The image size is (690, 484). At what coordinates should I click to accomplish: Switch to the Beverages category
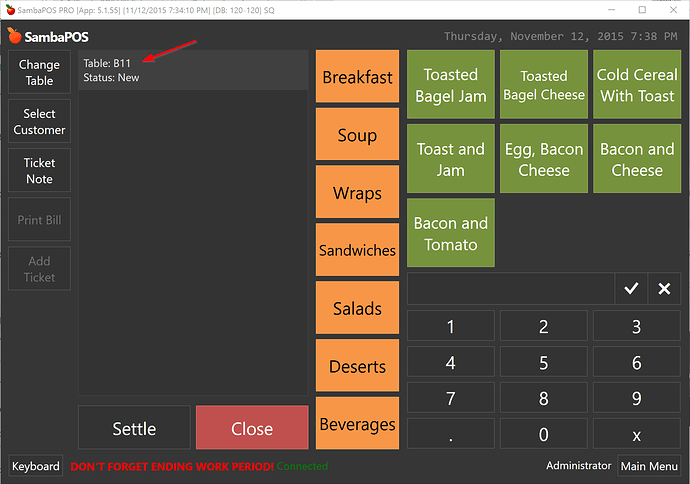(357, 425)
